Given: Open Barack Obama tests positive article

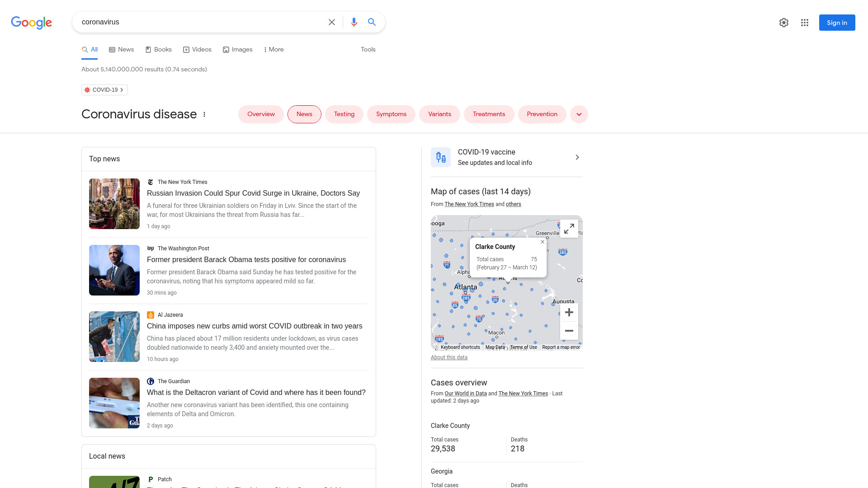Looking at the screenshot, I should pyautogui.click(x=246, y=260).
